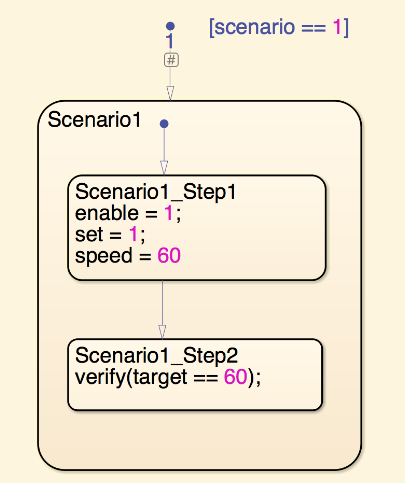This screenshot has height=483, width=405.
Task: Click the default transition line inside Scenario1
Action: pos(164,144)
